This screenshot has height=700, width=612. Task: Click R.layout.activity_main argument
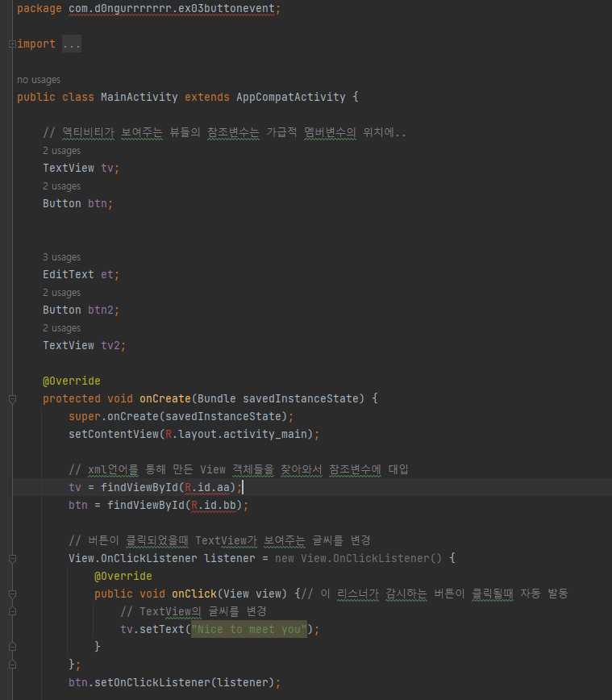point(236,434)
